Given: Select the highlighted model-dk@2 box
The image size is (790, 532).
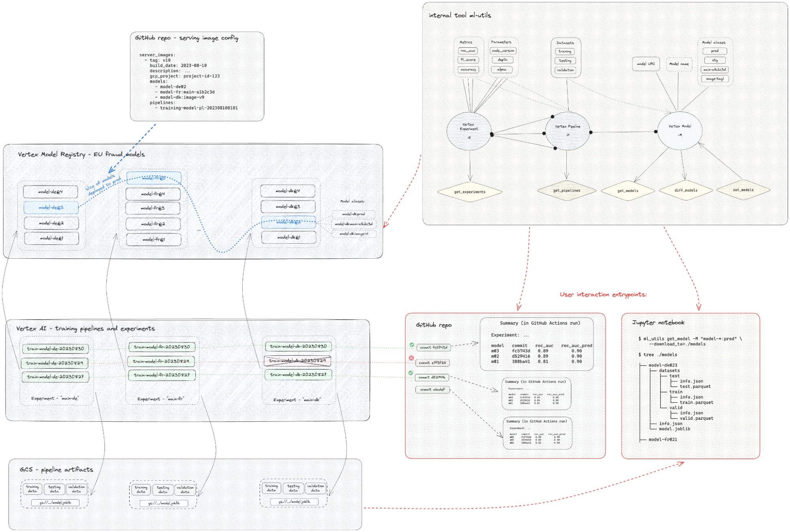Looking at the screenshot, I should [x=288, y=222].
